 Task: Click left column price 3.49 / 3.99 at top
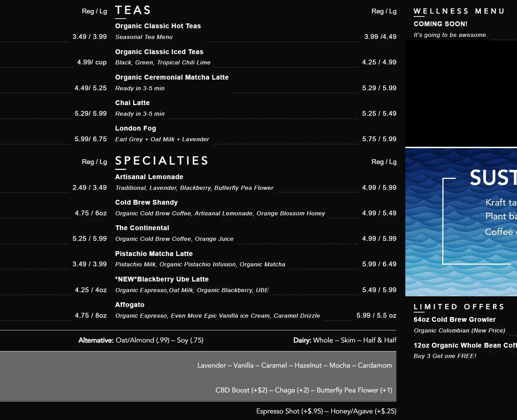[90, 37]
